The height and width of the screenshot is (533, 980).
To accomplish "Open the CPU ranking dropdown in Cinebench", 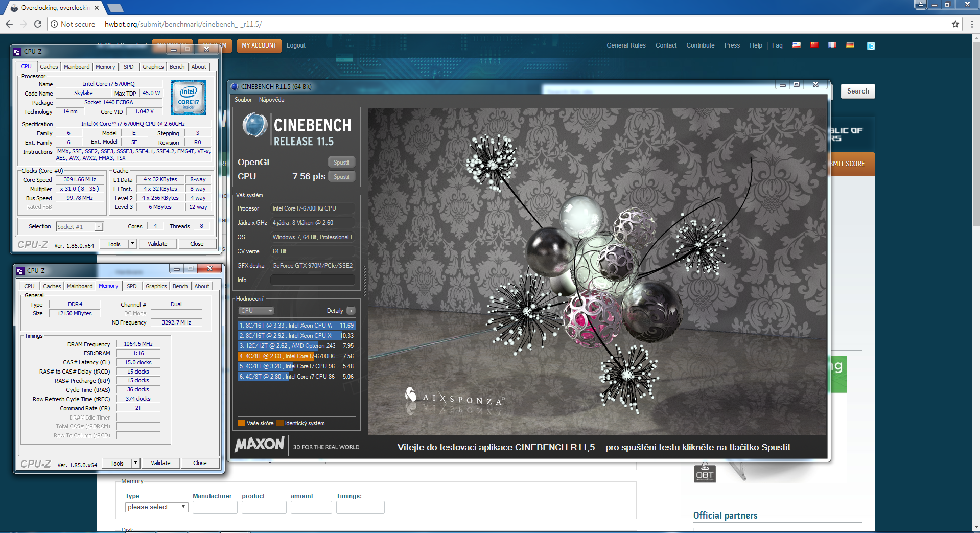I will click(256, 311).
